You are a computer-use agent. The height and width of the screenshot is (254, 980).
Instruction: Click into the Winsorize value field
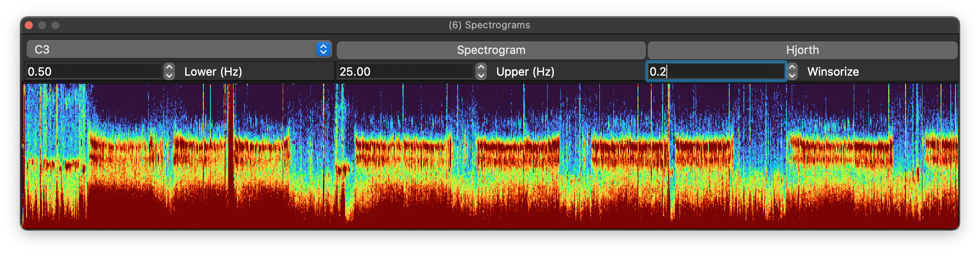(716, 71)
